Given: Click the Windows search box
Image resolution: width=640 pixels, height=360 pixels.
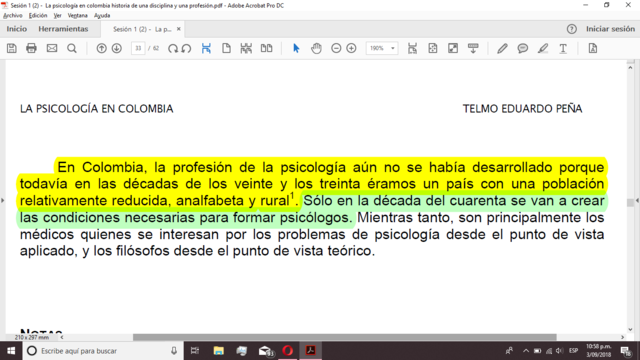Looking at the screenshot, I should 102,351.
